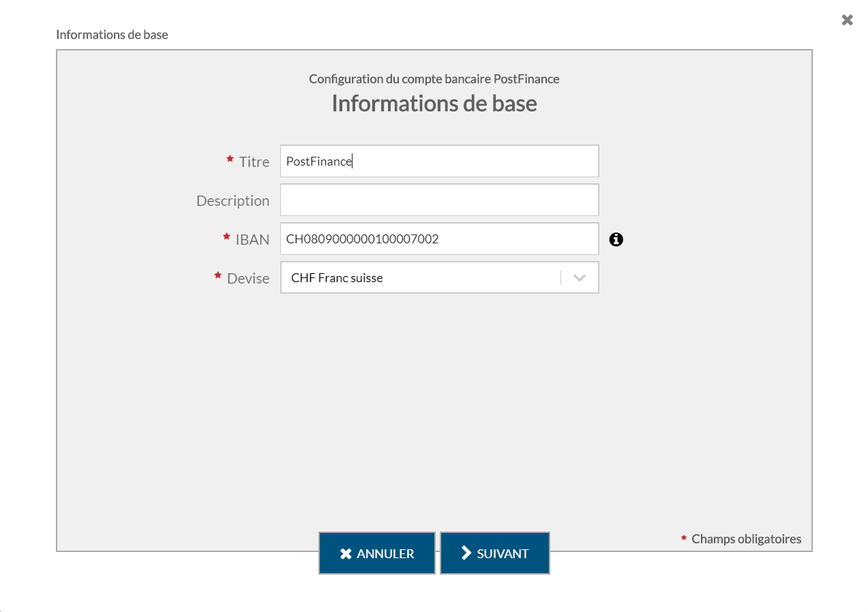The image size is (868, 612).
Task: Close the dialog with the X icon
Action: pos(847,20)
